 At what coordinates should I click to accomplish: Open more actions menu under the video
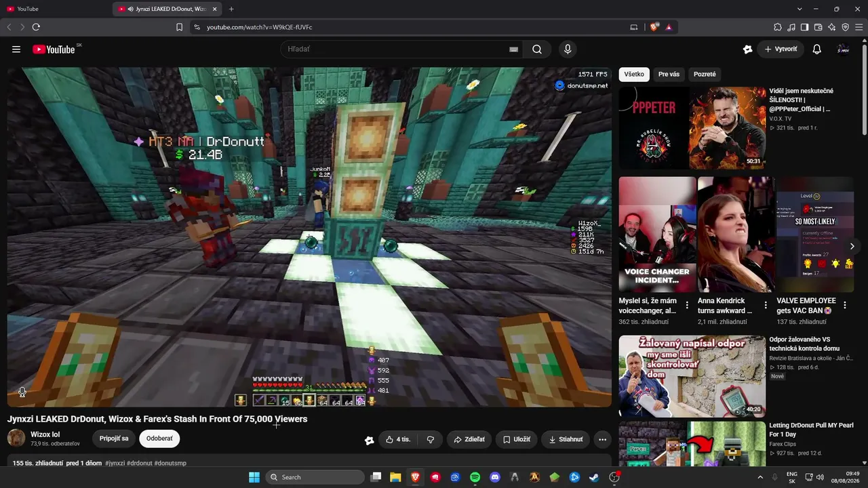(602, 439)
